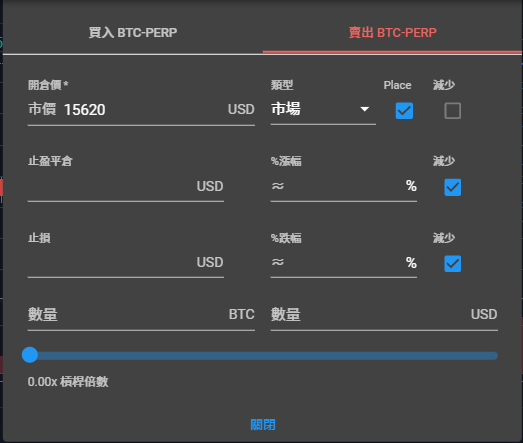The width and height of the screenshot is (523, 443).
Task: Click the 關閉 button
Action: (x=263, y=425)
